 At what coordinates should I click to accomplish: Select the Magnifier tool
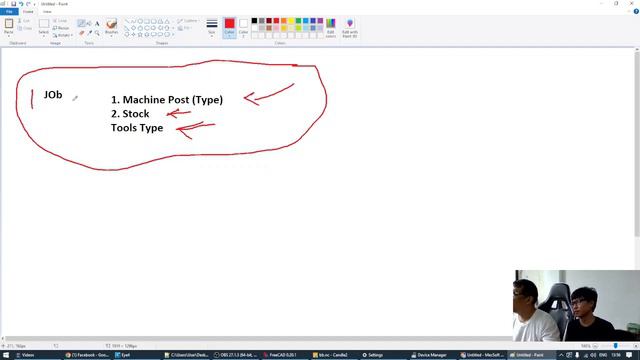(97, 33)
